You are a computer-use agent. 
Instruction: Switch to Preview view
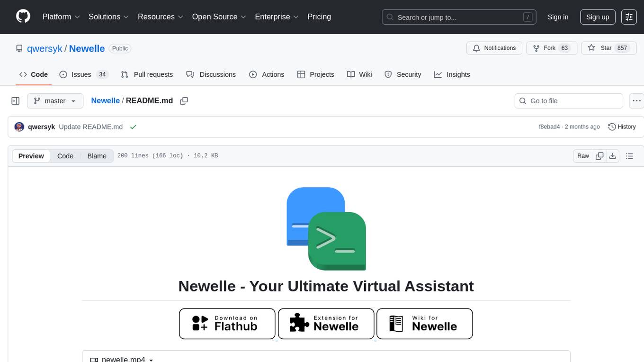pos(31,156)
